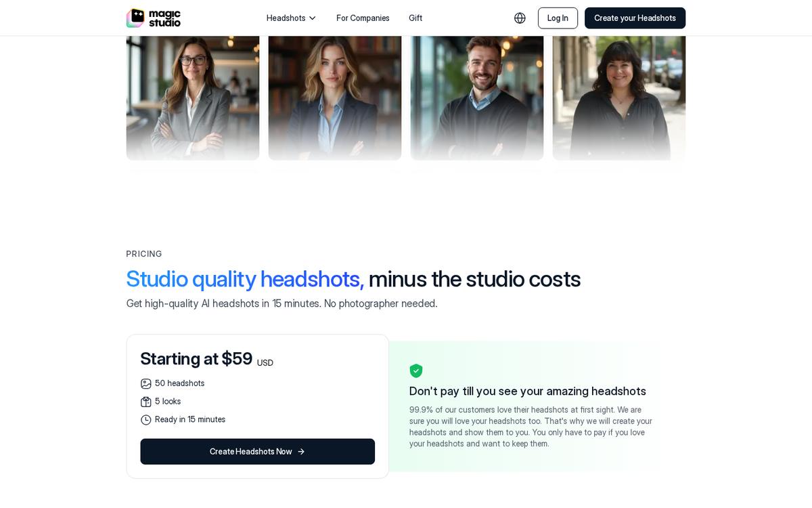The width and height of the screenshot is (812, 508).
Task: Go to the Gift page
Action: pyautogui.click(x=415, y=18)
